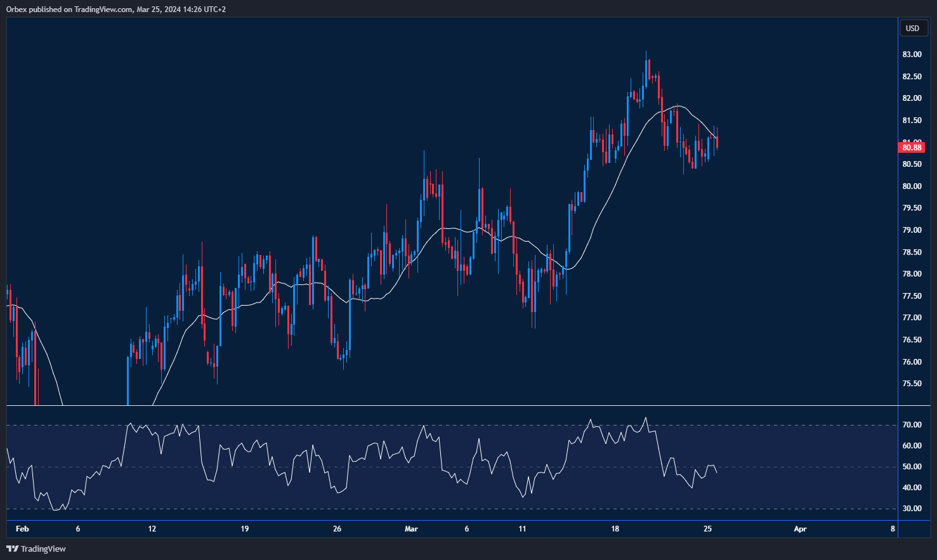The height and width of the screenshot is (560, 937).
Task: Select the RSI 50.00 level label
Action: 912,467
